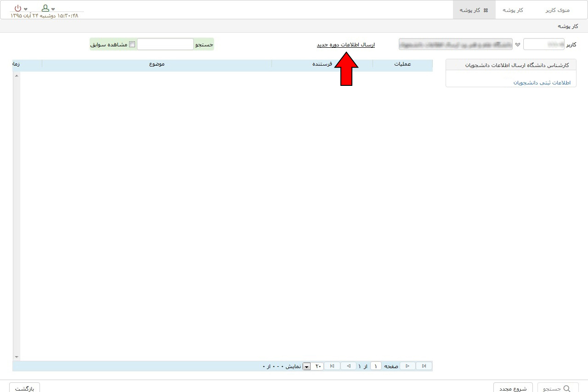Image resolution: width=588 pixels, height=392 pixels.
Task: Open the rows-per-page dropdown showing ۲۰
Action: tap(306, 366)
